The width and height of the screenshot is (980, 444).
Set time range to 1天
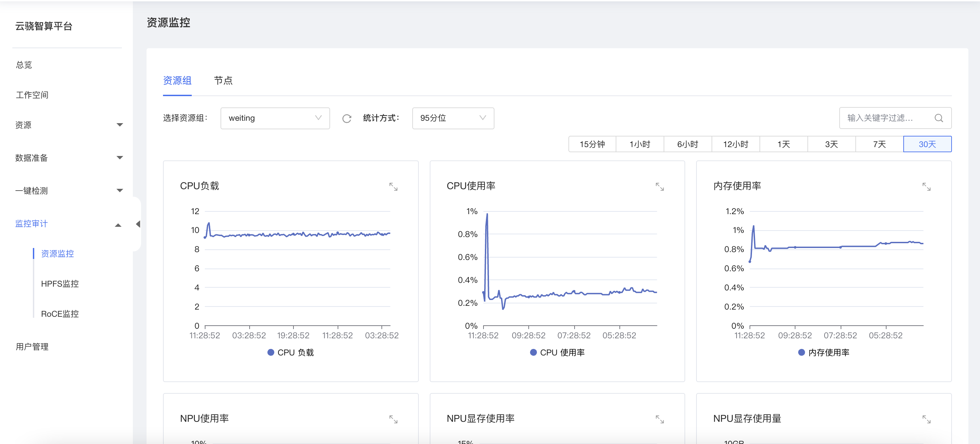click(784, 144)
